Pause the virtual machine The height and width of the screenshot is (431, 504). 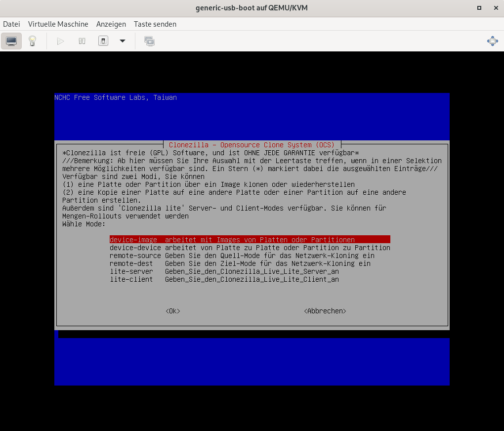coord(82,41)
